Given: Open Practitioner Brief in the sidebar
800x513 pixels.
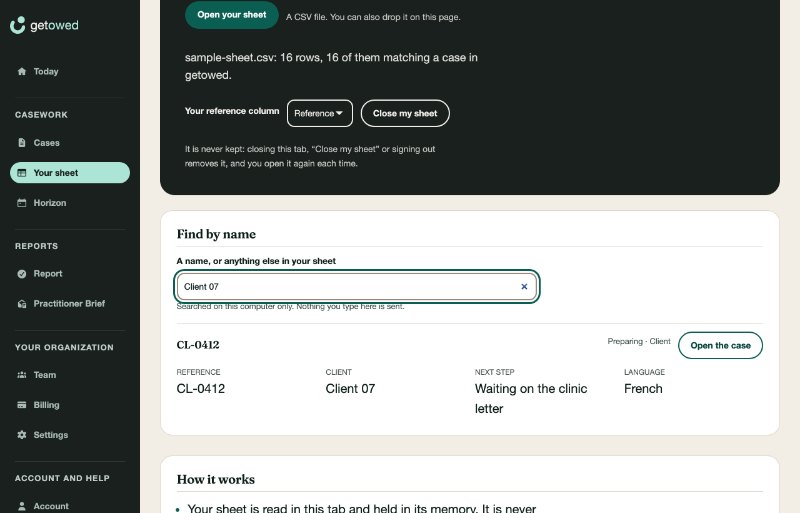Looking at the screenshot, I should point(70,304).
